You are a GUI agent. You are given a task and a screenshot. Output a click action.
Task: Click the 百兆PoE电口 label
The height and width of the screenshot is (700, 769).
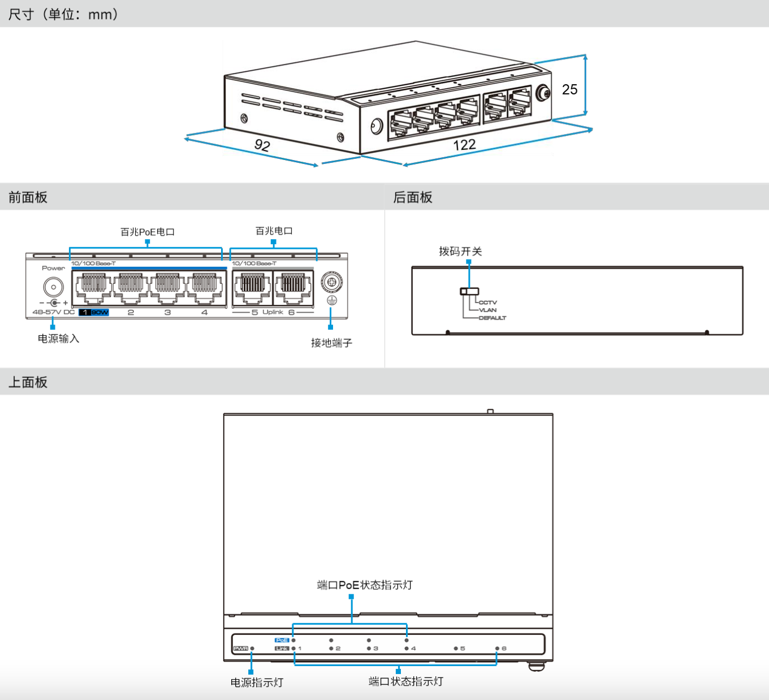tap(148, 232)
